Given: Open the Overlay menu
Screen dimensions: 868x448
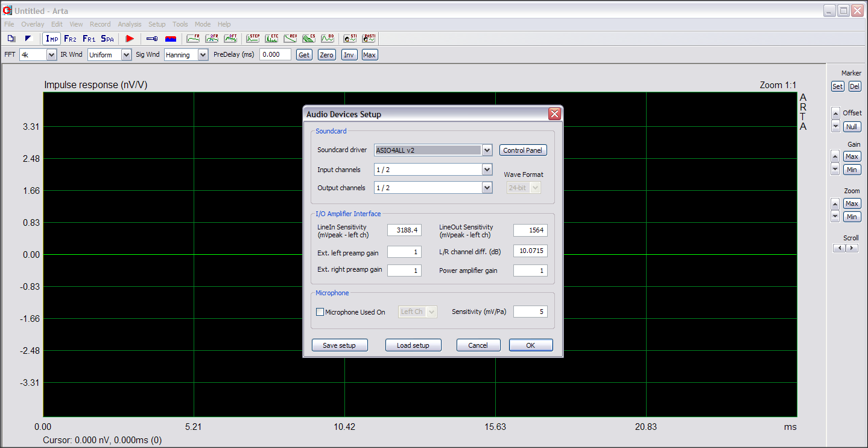Looking at the screenshot, I should (x=33, y=24).
